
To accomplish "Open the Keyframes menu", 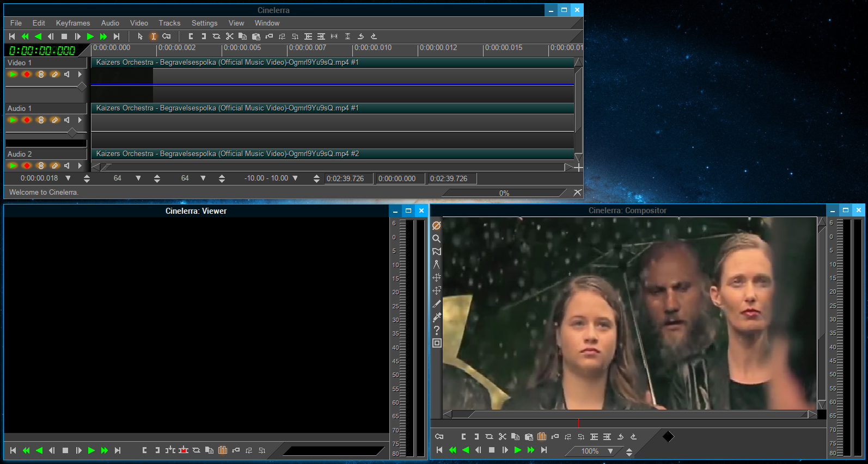I will (73, 23).
